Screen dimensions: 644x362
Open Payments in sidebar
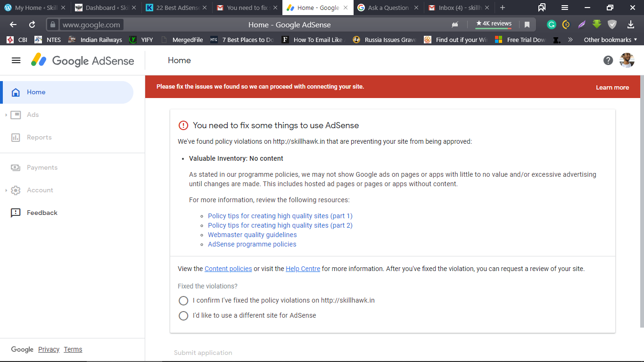(42, 167)
